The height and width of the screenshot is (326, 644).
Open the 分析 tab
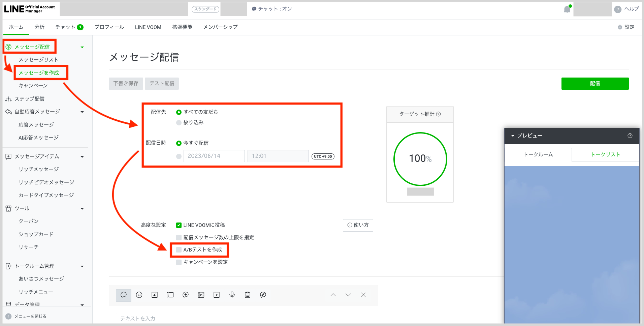[x=39, y=27]
